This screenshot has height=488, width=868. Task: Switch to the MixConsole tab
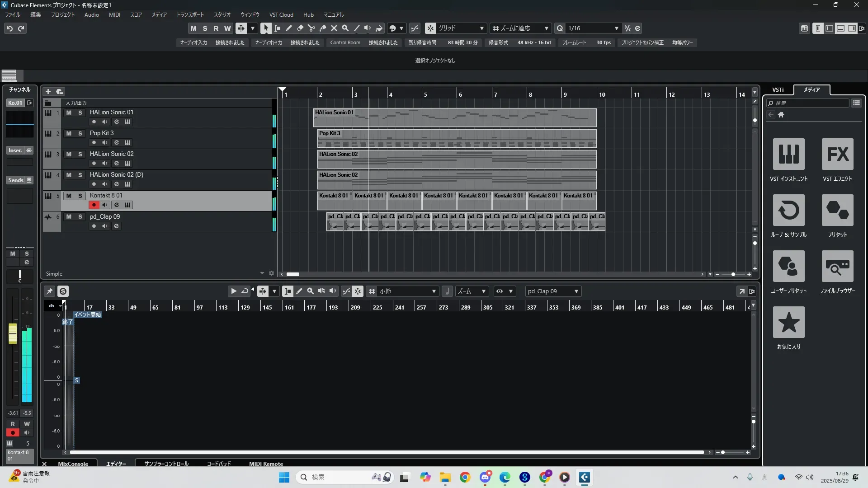click(x=73, y=464)
